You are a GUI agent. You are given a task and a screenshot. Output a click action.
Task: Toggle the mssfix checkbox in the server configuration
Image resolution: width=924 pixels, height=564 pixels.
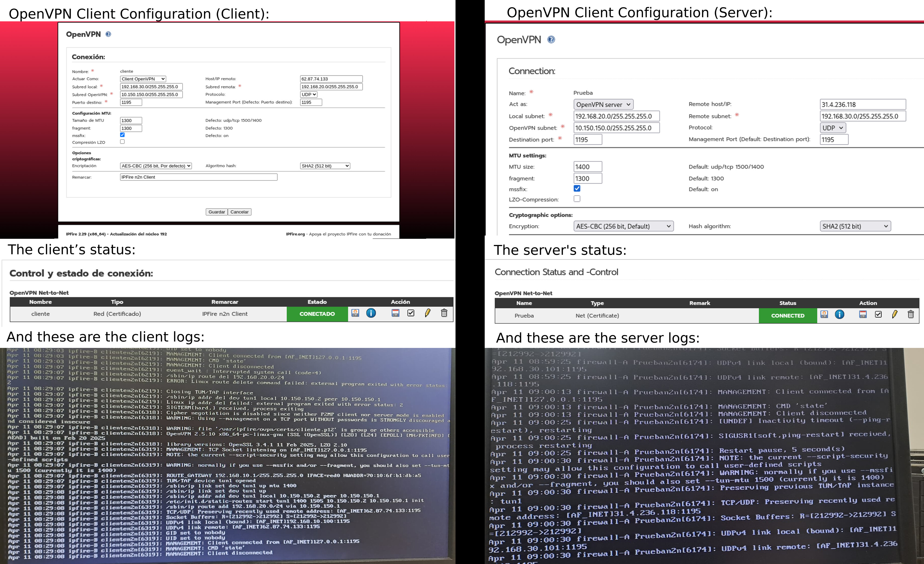577,188
